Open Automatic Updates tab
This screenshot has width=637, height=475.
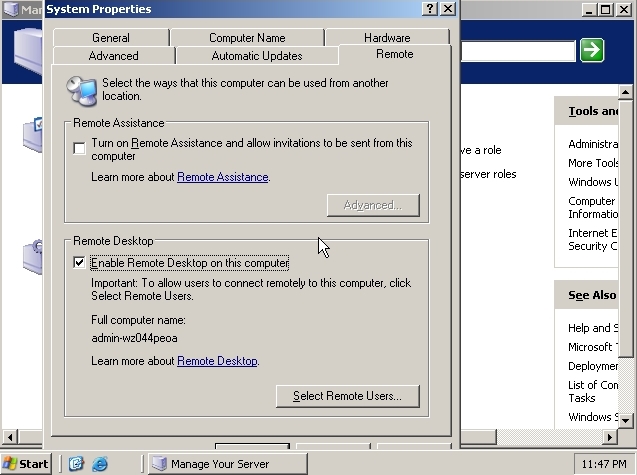(x=257, y=56)
